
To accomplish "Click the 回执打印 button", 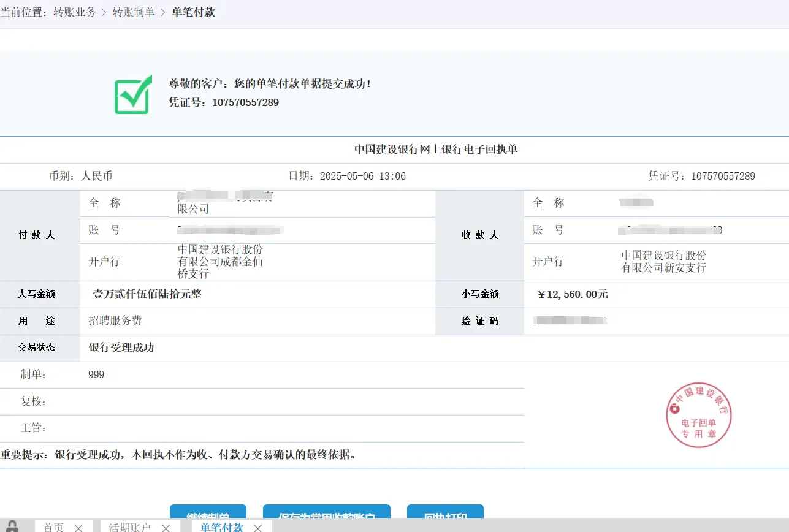I will (x=445, y=515).
